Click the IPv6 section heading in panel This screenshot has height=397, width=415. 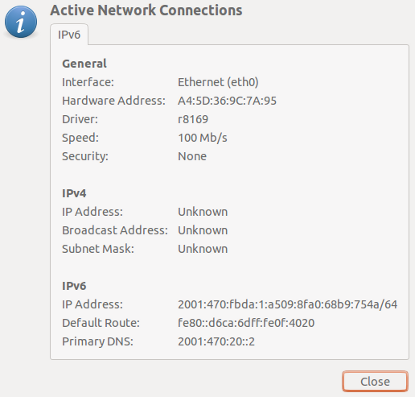click(x=74, y=286)
